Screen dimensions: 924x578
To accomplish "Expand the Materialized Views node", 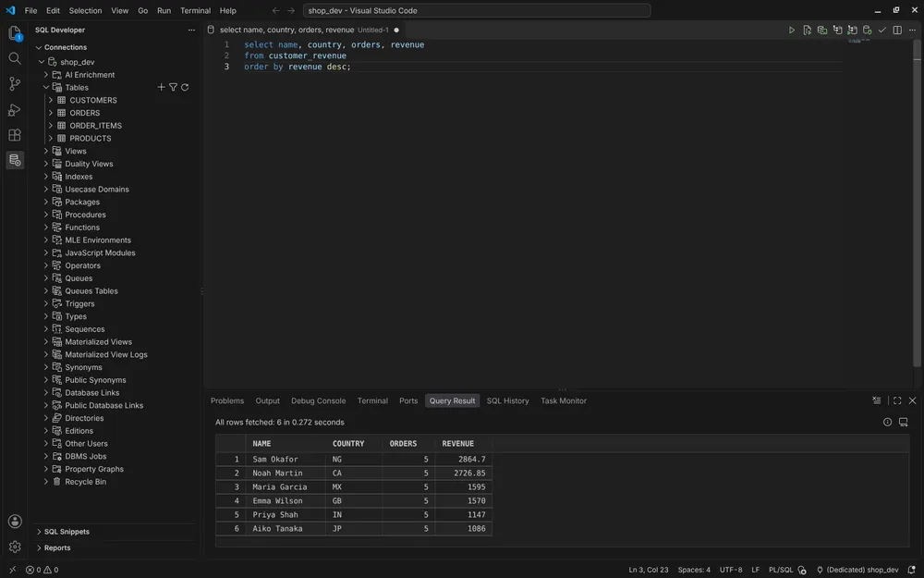I will click(46, 342).
